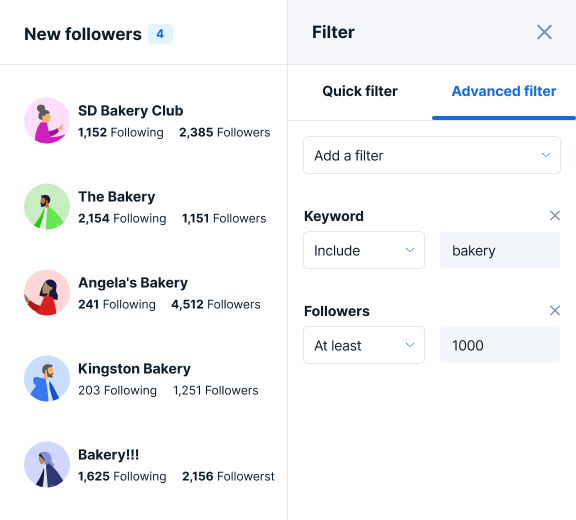This screenshot has height=520, width=576.
Task: Open Angela's Bakery avatar
Action: click(47, 292)
